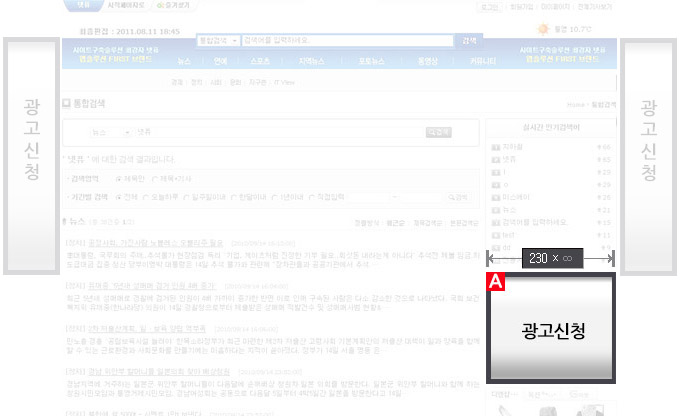Click the red A marker icon
The image size is (680, 416).
(x=492, y=282)
